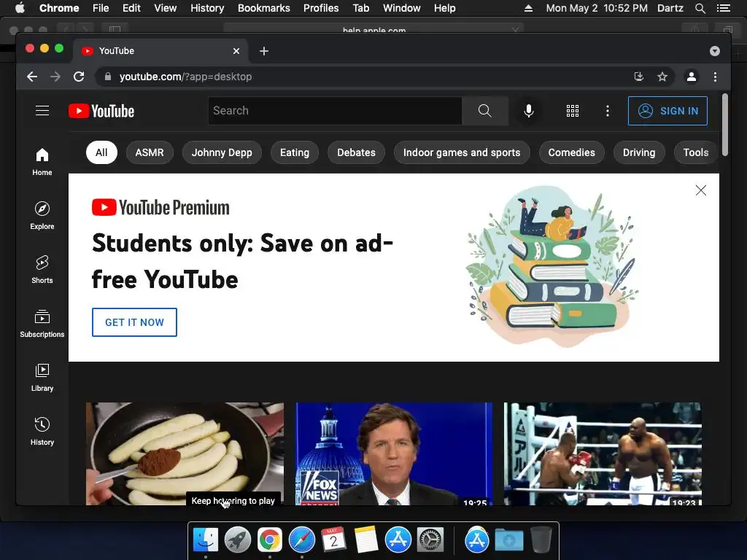
Task: Open the boxing match video thumbnail
Action: coord(603,454)
